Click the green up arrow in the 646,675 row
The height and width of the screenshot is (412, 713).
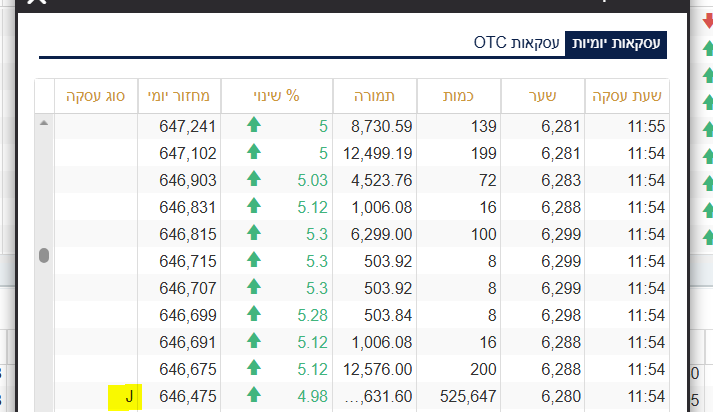coord(253,369)
